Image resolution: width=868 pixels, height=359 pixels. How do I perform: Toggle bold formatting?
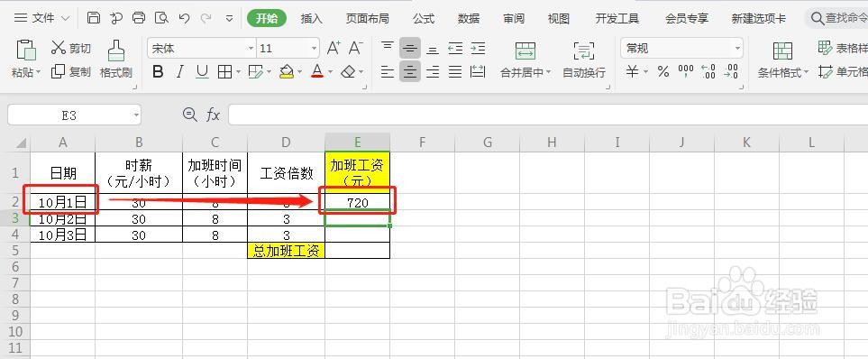[158, 71]
